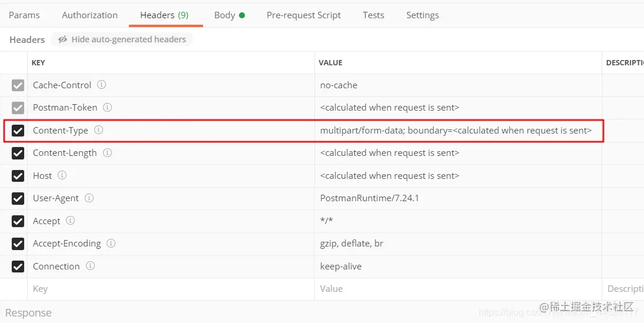Toggle the Cache-Control header checkbox
The width and height of the screenshot is (644, 323).
click(18, 85)
